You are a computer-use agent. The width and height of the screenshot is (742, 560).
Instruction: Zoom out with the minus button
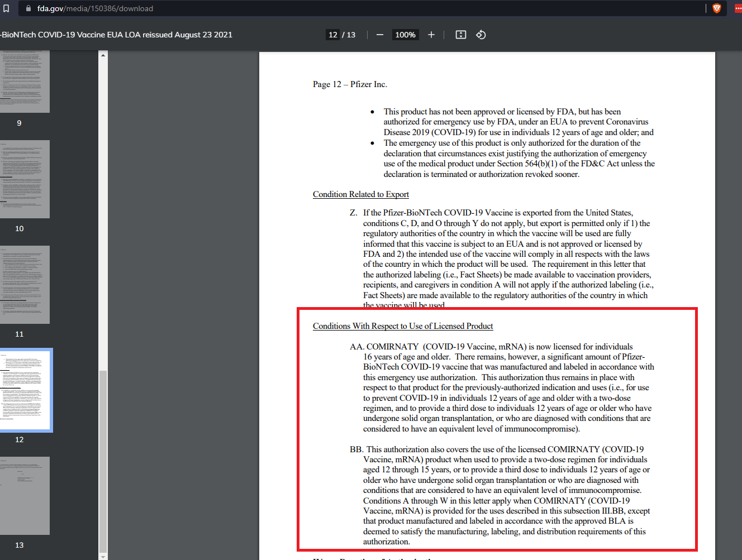pos(380,35)
